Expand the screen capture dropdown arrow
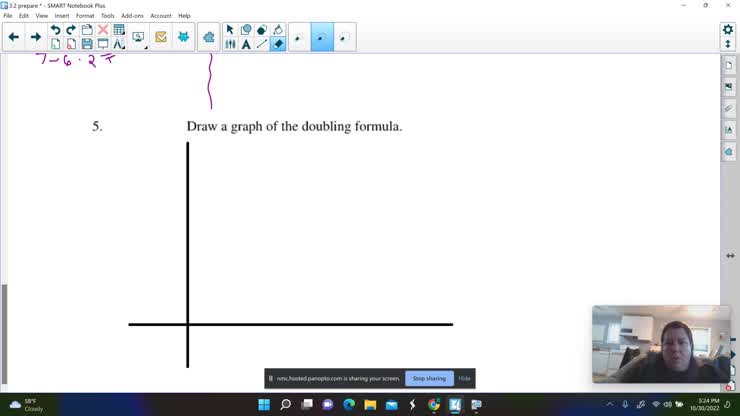The image size is (740, 416). pos(145,45)
